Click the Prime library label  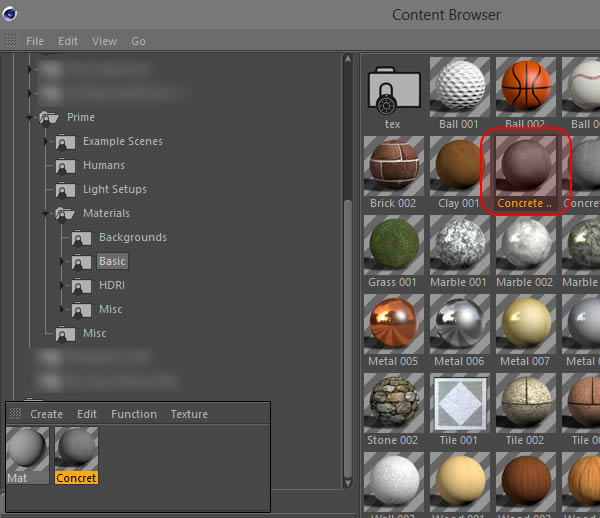(x=81, y=117)
